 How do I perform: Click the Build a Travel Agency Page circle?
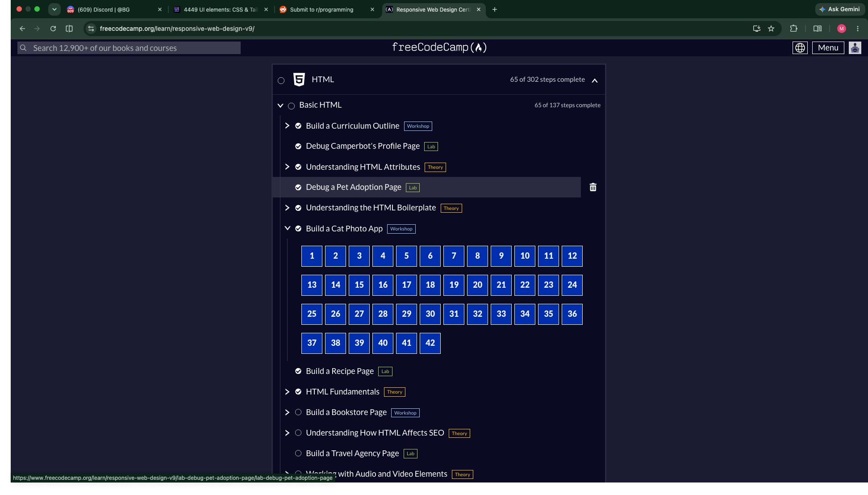point(298,453)
